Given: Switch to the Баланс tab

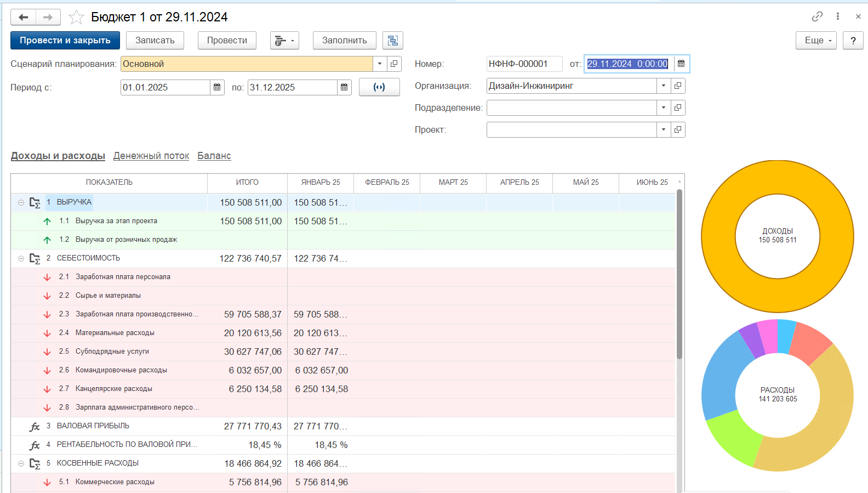Looking at the screenshot, I should tap(214, 156).
